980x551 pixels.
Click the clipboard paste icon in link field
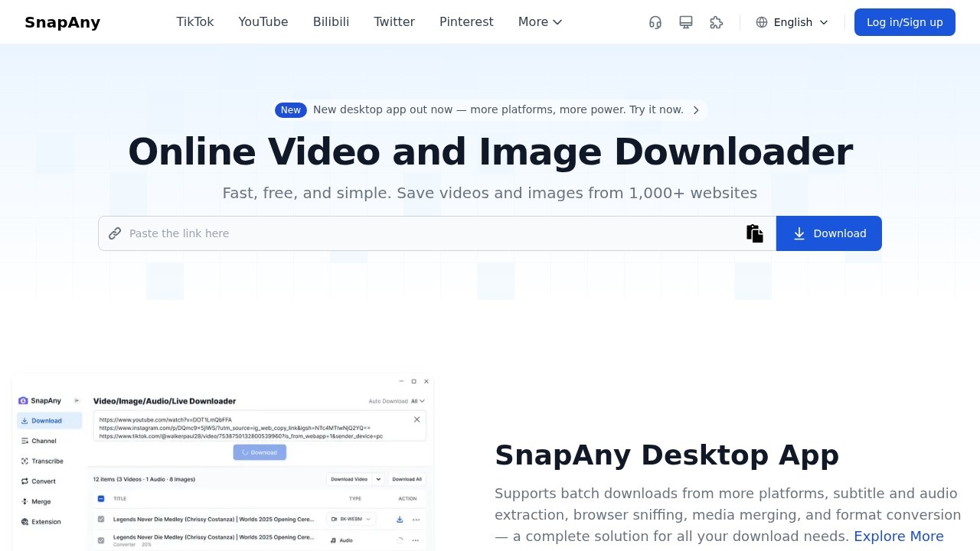coord(755,233)
